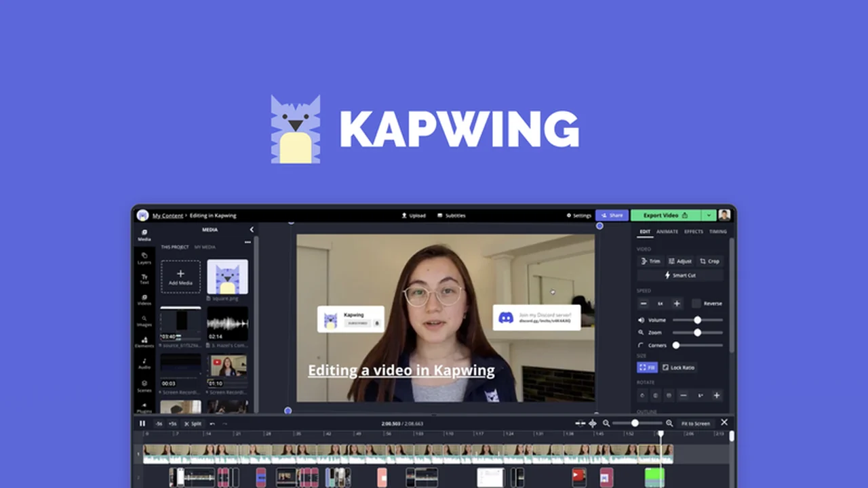Collapse the Media panel with chevron

252,230
